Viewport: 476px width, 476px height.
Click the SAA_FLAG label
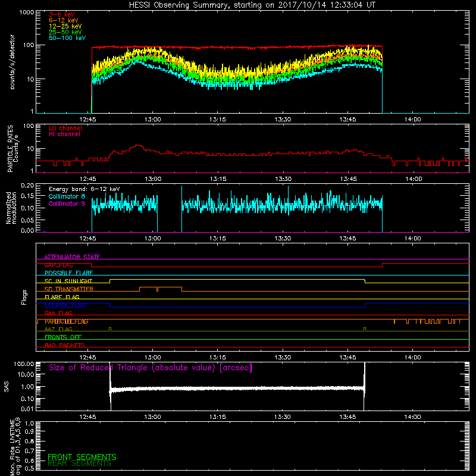pyautogui.click(x=58, y=313)
